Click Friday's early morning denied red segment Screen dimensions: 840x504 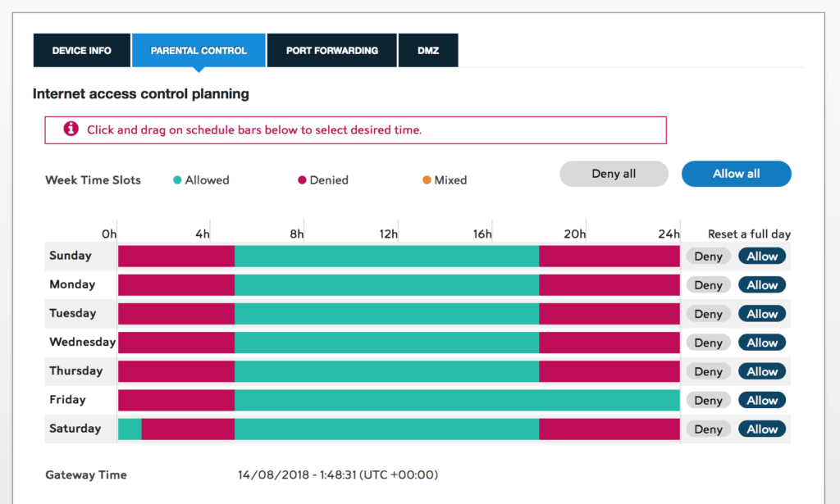pos(176,400)
